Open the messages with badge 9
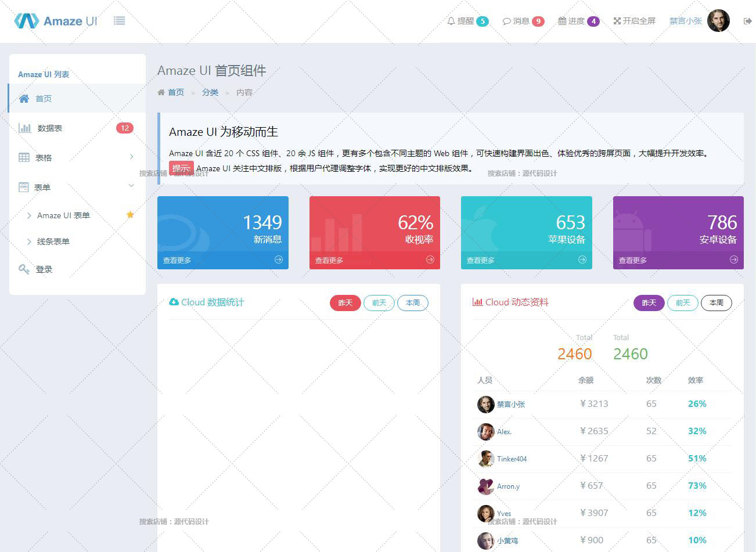756x552 pixels. point(523,21)
